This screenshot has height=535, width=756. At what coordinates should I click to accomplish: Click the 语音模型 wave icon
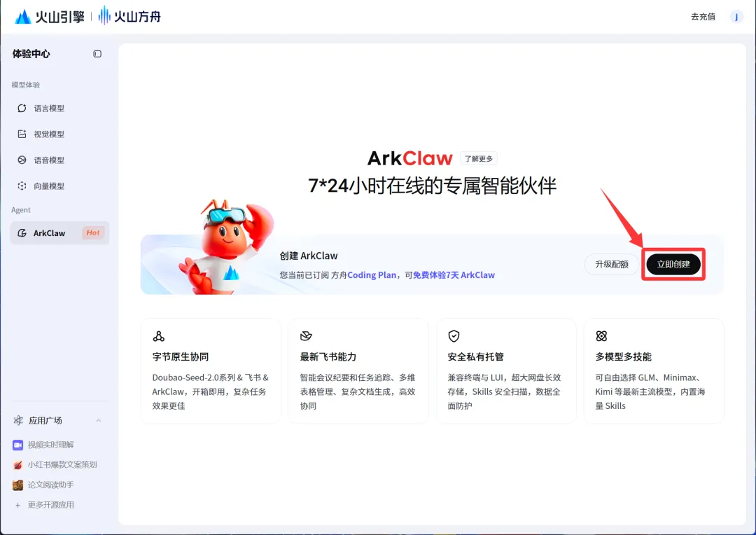[22, 160]
